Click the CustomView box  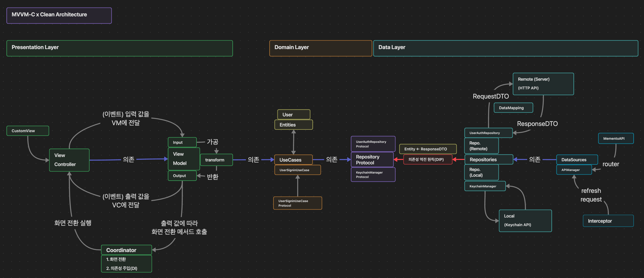pos(28,131)
